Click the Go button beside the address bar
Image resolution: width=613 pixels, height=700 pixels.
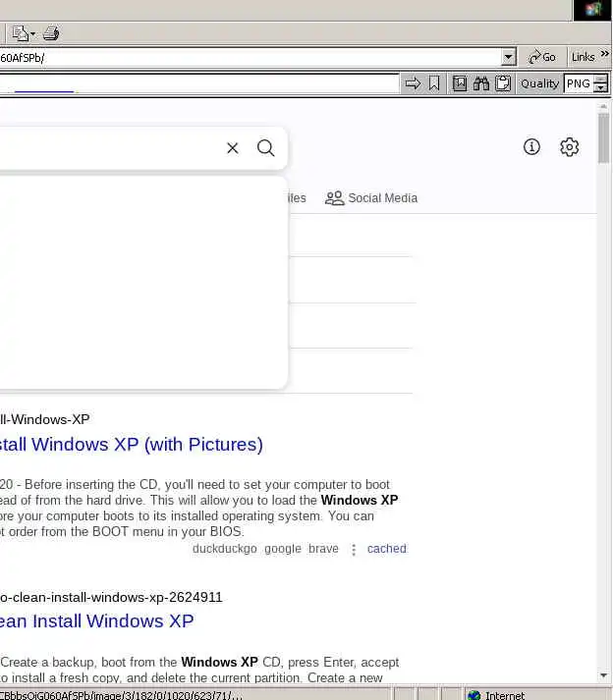pos(541,57)
